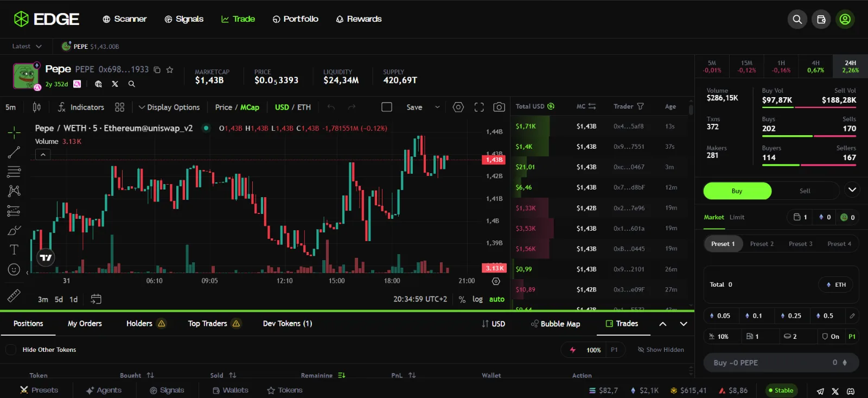
Task: Check the Hide Other Tokens checkbox
Action: pyautogui.click(x=11, y=350)
